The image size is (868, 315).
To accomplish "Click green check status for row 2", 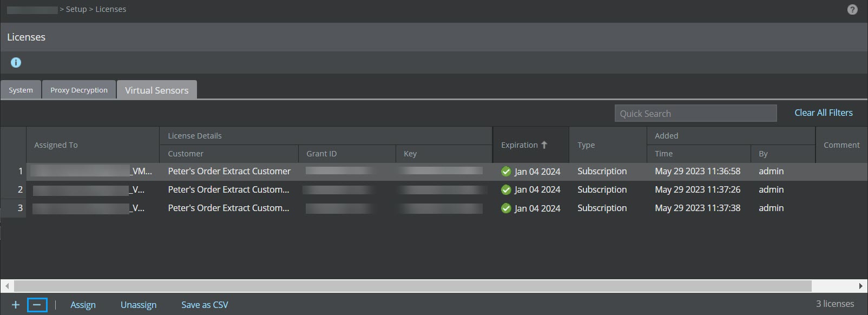I will [506, 190].
